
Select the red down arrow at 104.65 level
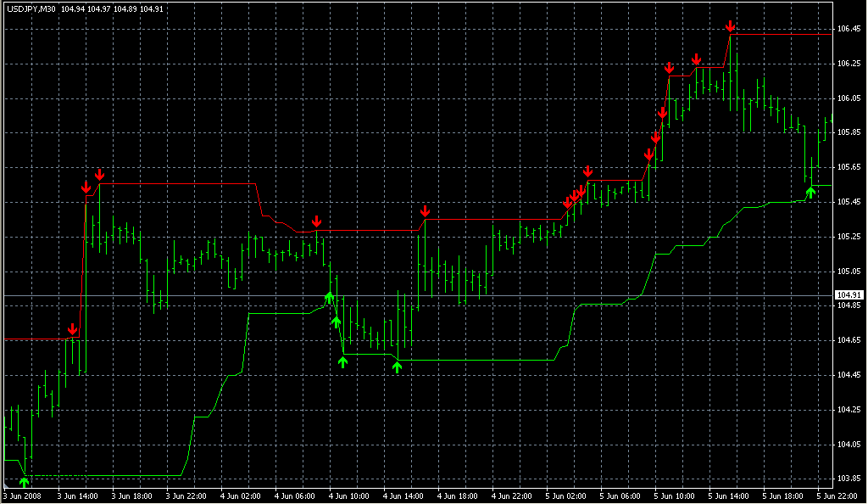point(73,328)
